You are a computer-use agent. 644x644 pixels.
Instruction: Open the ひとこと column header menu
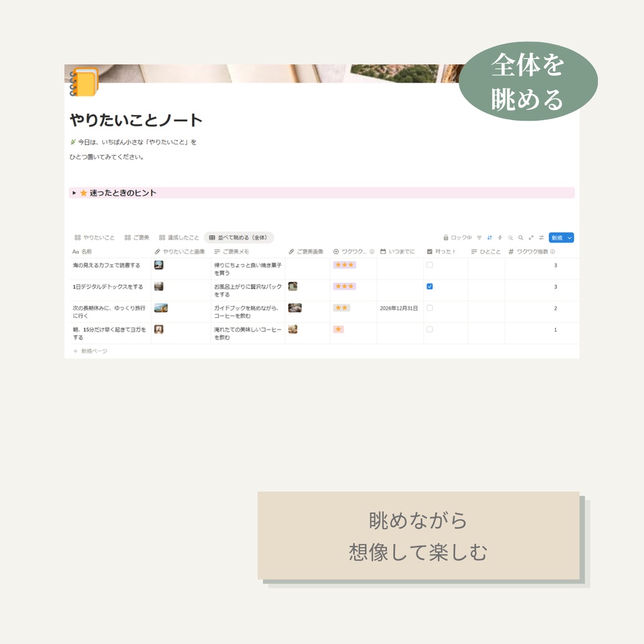[x=486, y=252]
